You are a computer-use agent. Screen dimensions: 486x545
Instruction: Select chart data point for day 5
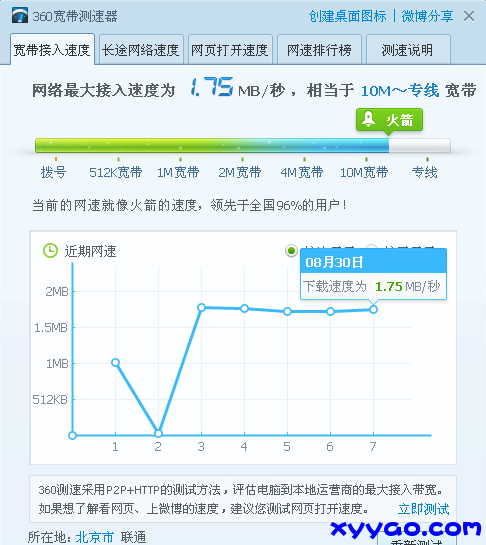(287, 311)
